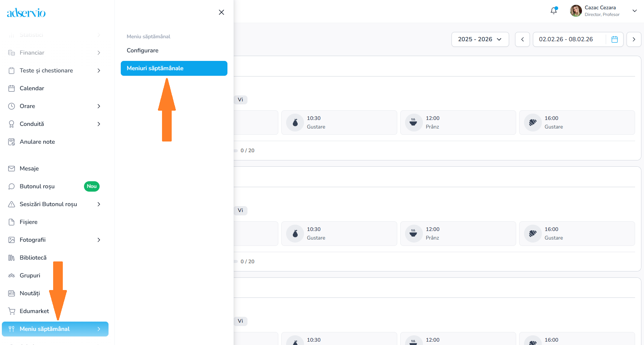Open Edumarket shopping cart item
The height and width of the screenshot is (345, 644).
[x=34, y=311]
